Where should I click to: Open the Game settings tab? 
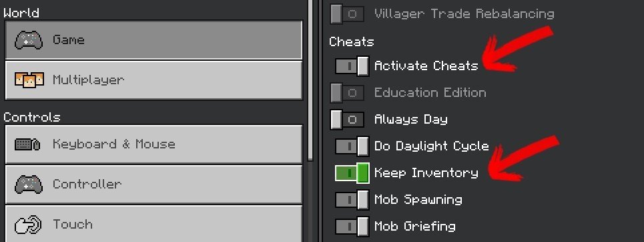coord(153,40)
